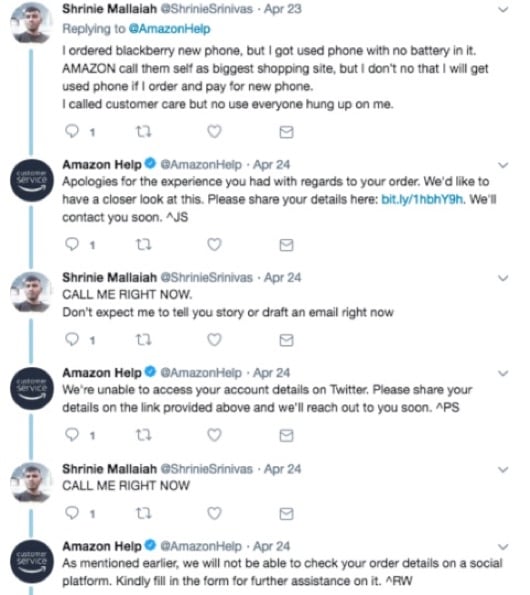
Task: Retweet the blackberry phone complaint tweet
Action: point(143,132)
